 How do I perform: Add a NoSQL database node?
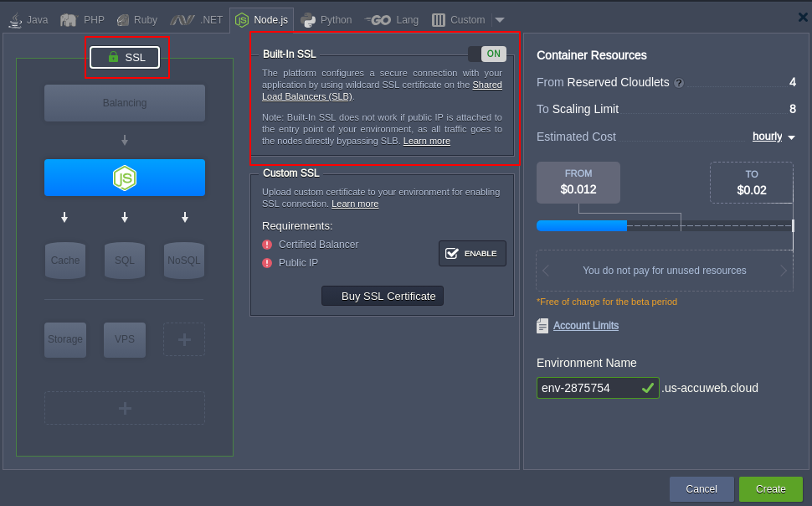pos(184,261)
